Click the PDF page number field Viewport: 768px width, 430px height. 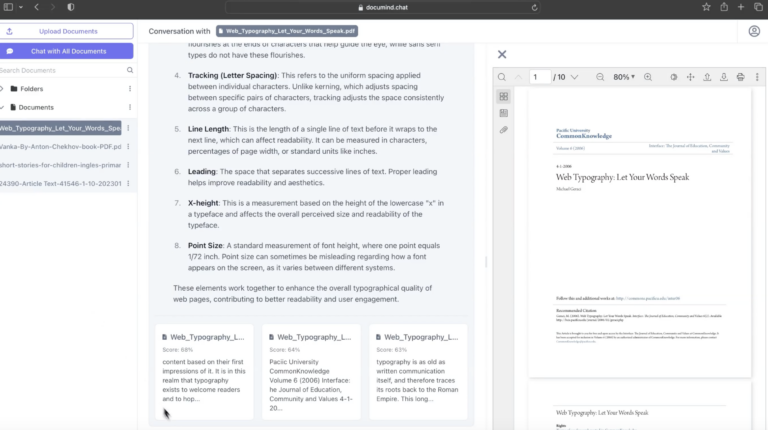click(540, 77)
